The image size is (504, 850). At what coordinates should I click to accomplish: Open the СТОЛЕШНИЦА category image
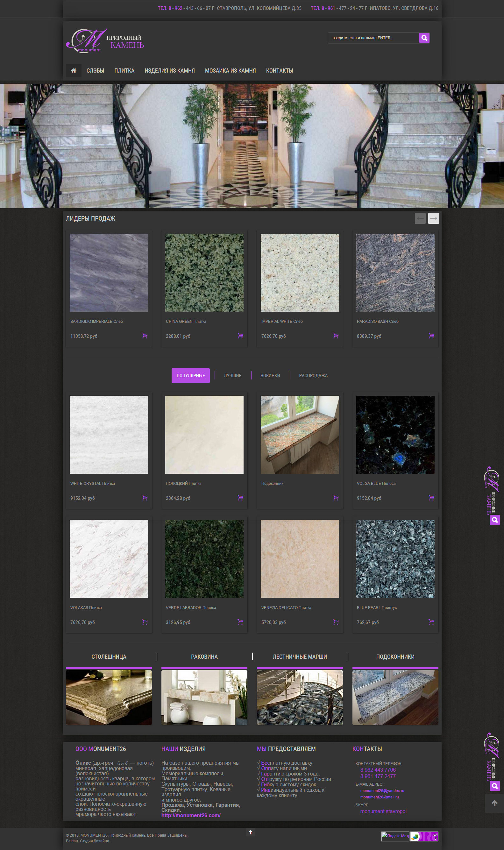tap(109, 698)
